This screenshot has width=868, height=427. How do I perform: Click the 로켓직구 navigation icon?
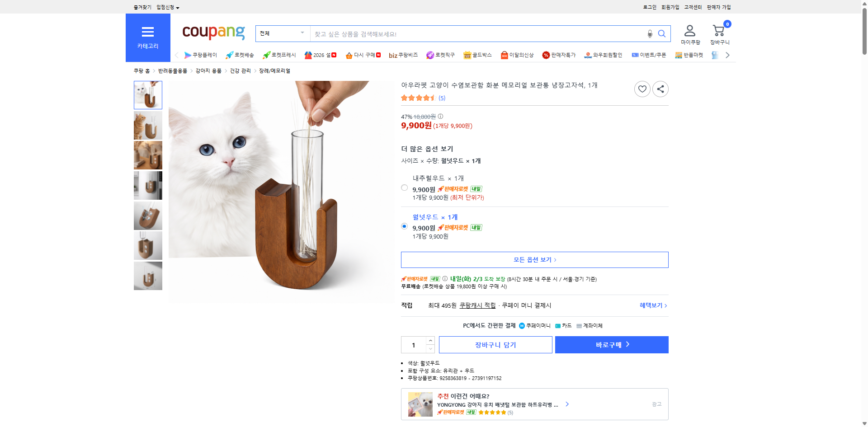point(429,55)
